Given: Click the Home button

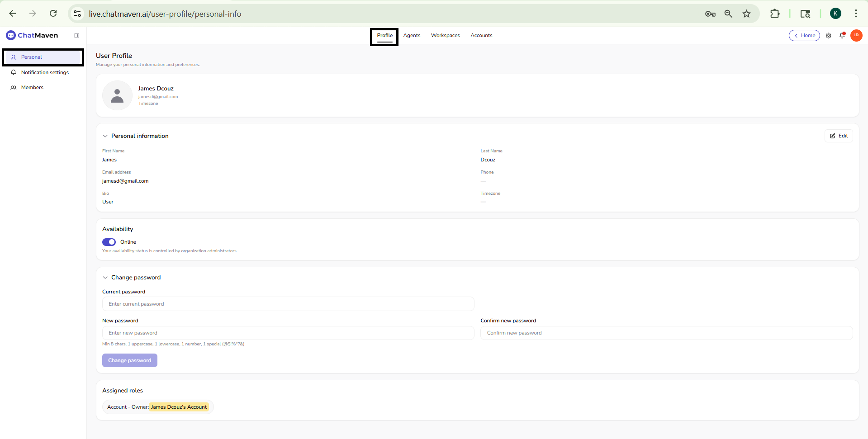Looking at the screenshot, I should 804,35.
